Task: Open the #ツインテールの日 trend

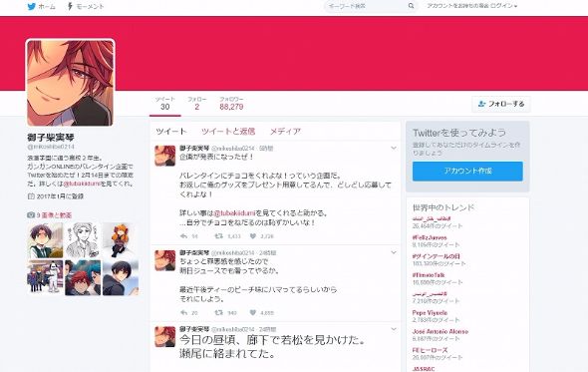Action: (437, 256)
